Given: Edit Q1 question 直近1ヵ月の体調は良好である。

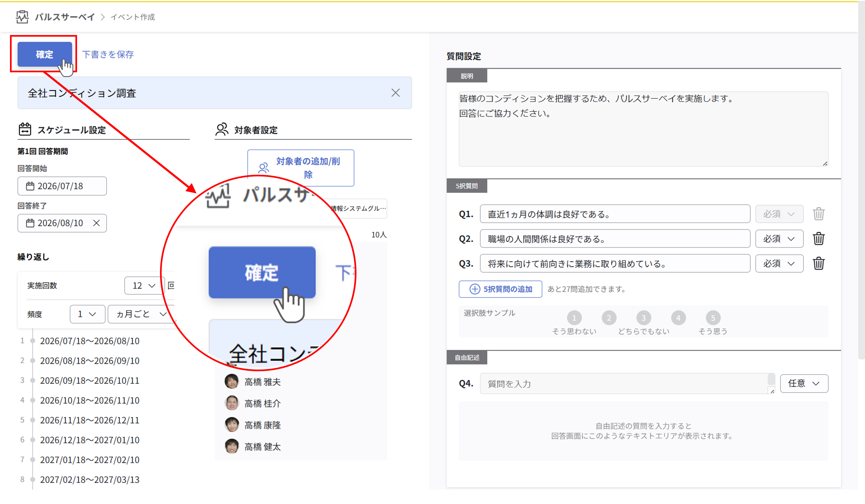Looking at the screenshot, I should [615, 214].
